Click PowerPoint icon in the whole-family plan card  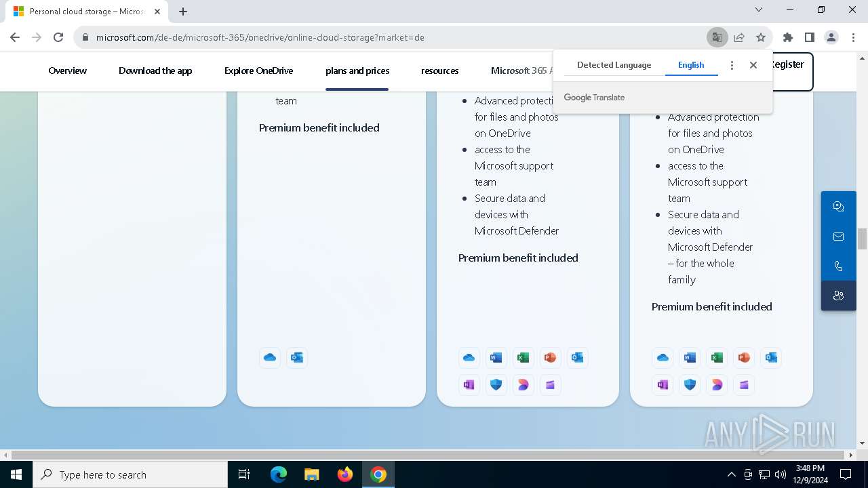(744, 357)
